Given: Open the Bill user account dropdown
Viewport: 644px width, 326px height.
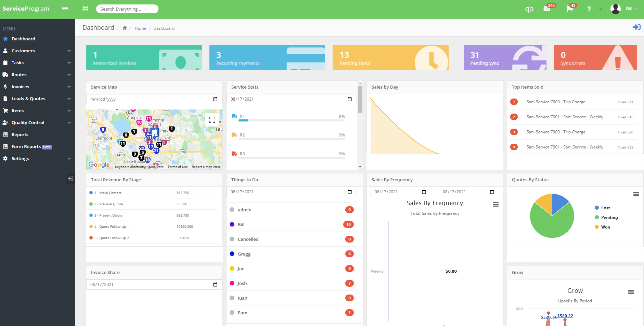Looking at the screenshot, I should coord(632,9).
